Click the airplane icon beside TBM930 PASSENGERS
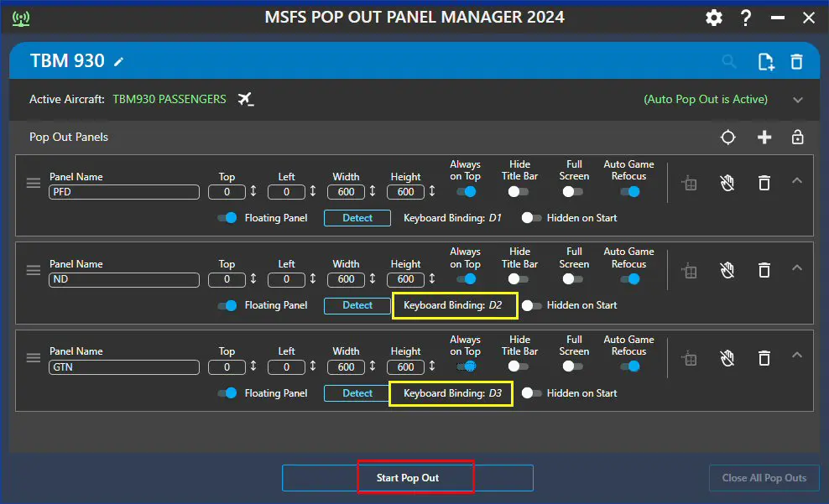The height and width of the screenshot is (504, 829). point(245,99)
